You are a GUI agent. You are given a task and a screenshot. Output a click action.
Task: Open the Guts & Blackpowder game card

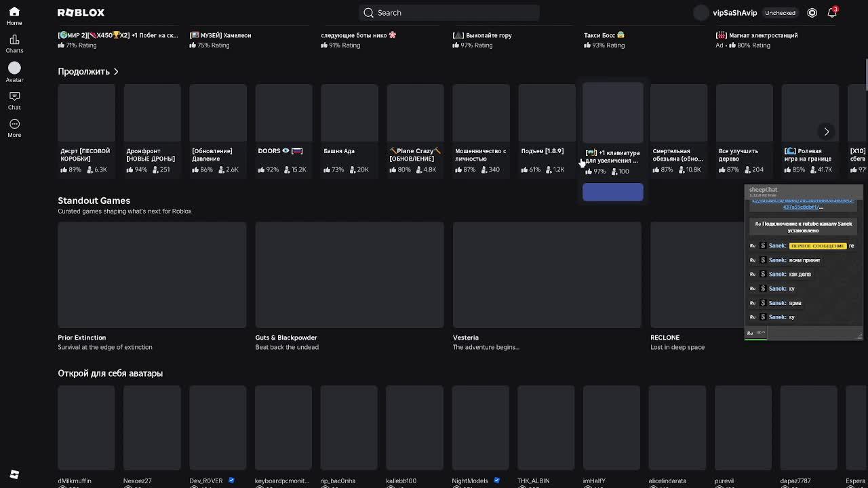[x=349, y=286]
